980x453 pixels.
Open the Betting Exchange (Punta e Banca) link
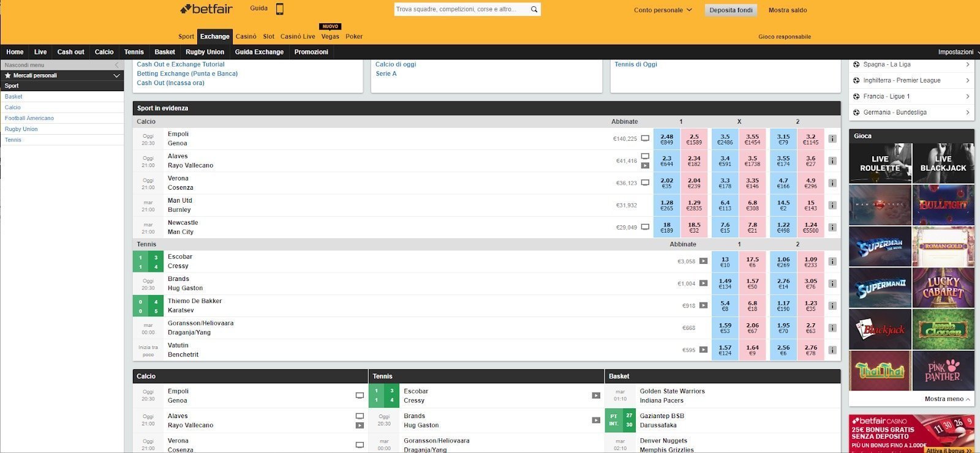pyautogui.click(x=187, y=73)
